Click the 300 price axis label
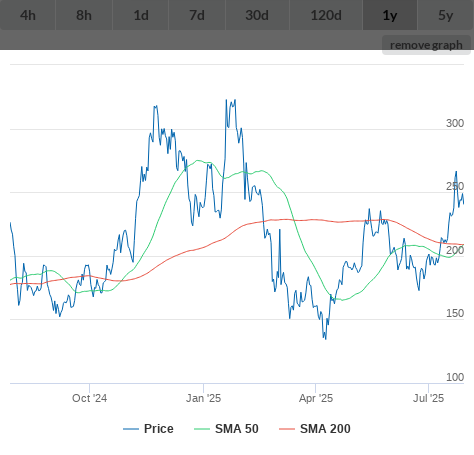 point(455,123)
